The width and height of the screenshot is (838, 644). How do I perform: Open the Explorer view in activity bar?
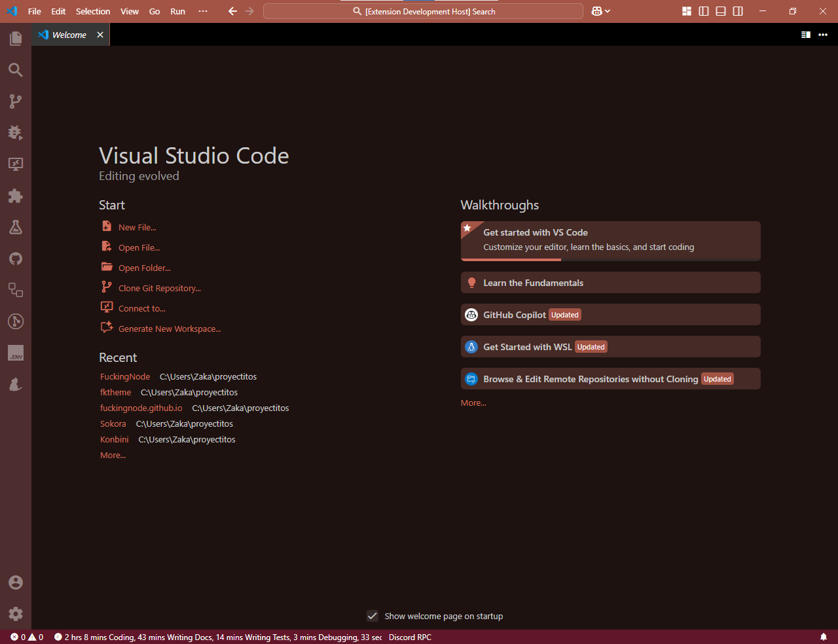pos(16,39)
